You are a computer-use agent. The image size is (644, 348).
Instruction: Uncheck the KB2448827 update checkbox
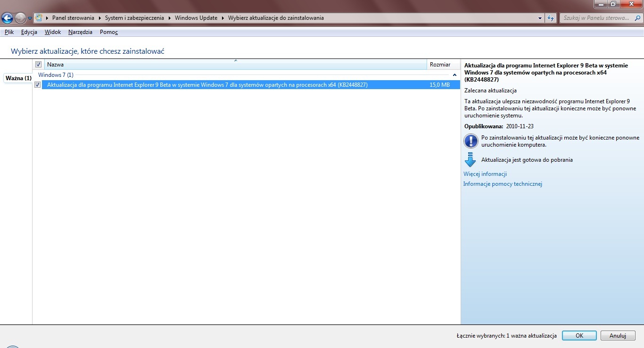pos(38,85)
